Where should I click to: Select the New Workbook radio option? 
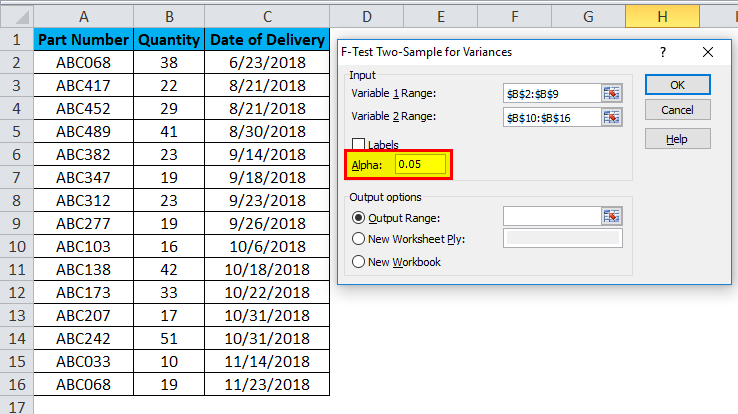tap(358, 262)
